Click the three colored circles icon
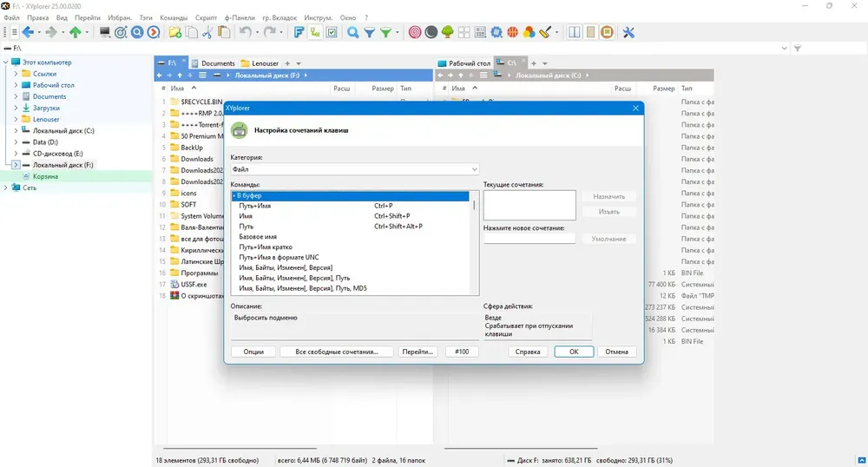The width and height of the screenshot is (868, 467). [529, 33]
